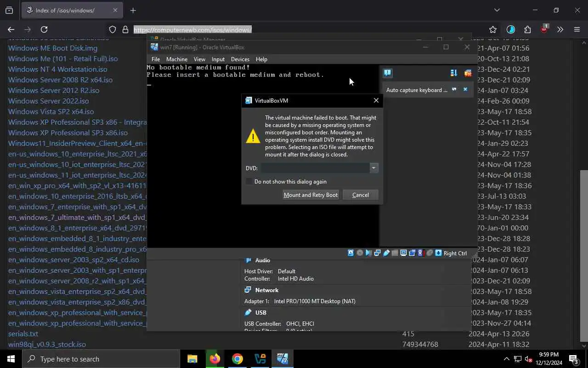Check Do not show this dialog again
This screenshot has height=368, width=588.
(x=249, y=181)
